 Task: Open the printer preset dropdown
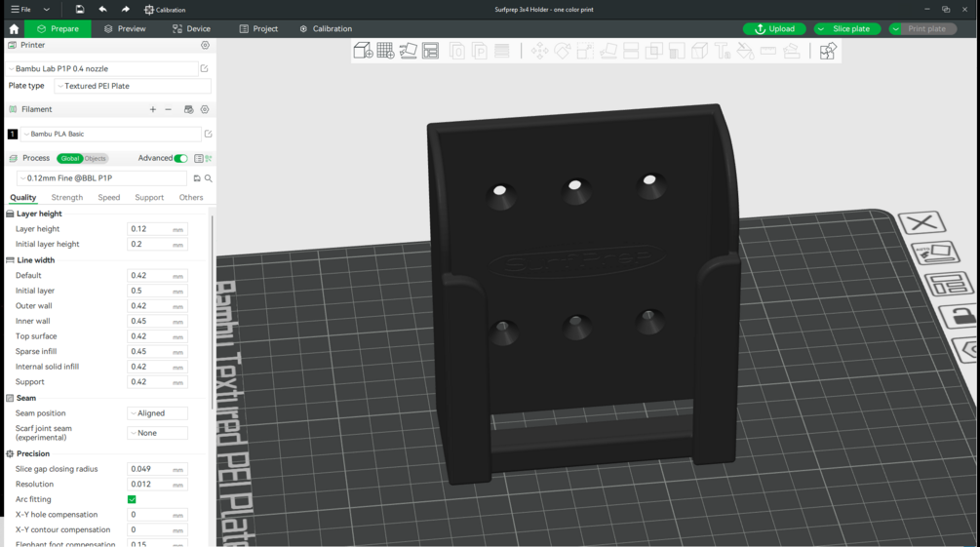101,69
